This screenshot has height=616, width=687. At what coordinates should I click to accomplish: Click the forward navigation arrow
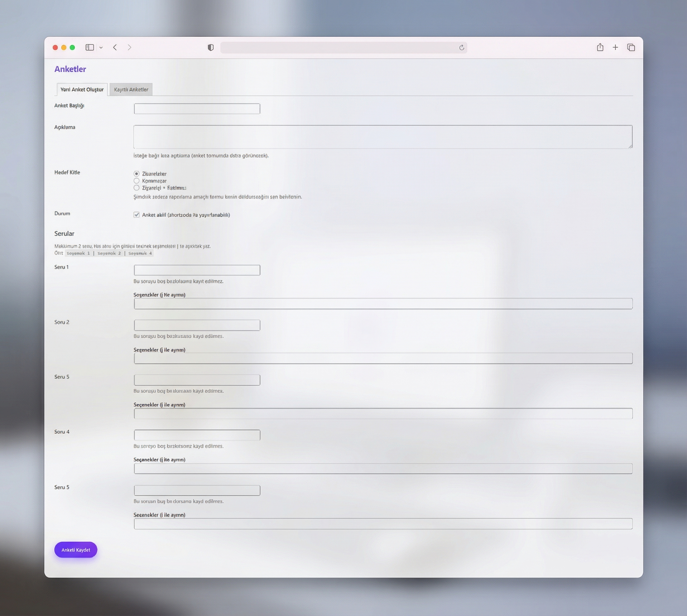tap(129, 47)
